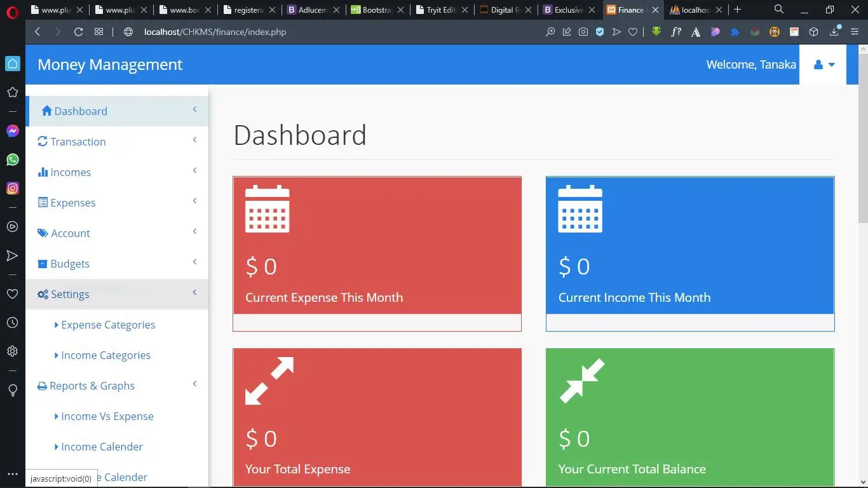Open WhatsApp from the Opera sidebar
Screen dimensions: 868x488
click(12, 159)
